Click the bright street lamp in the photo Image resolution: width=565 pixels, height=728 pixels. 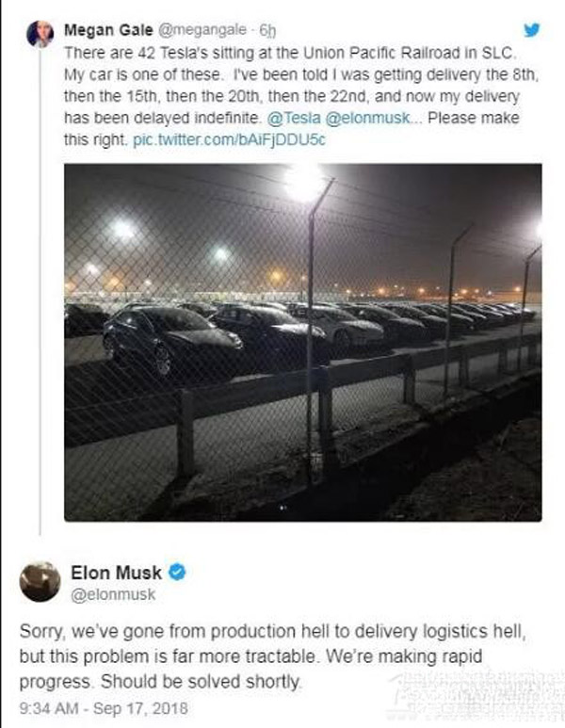tap(304, 181)
